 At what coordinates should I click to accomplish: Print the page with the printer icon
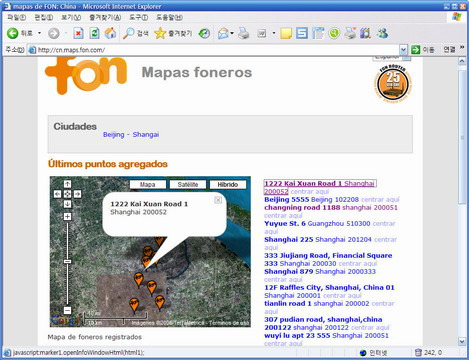pyautogui.click(x=244, y=33)
